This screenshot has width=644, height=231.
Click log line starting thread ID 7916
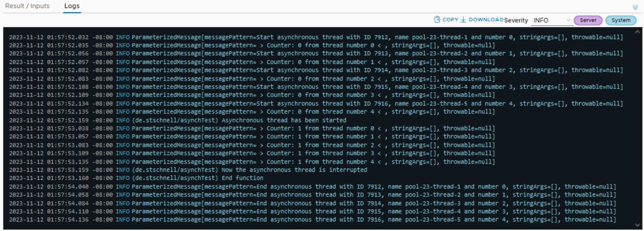316,103
